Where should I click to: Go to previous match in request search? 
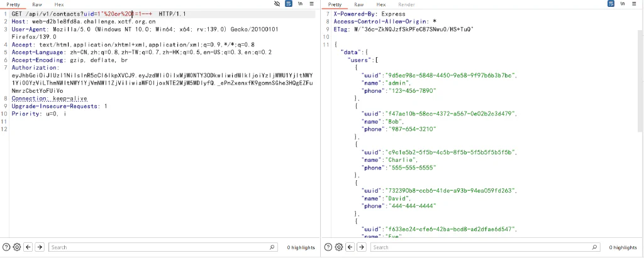pos(28,247)
